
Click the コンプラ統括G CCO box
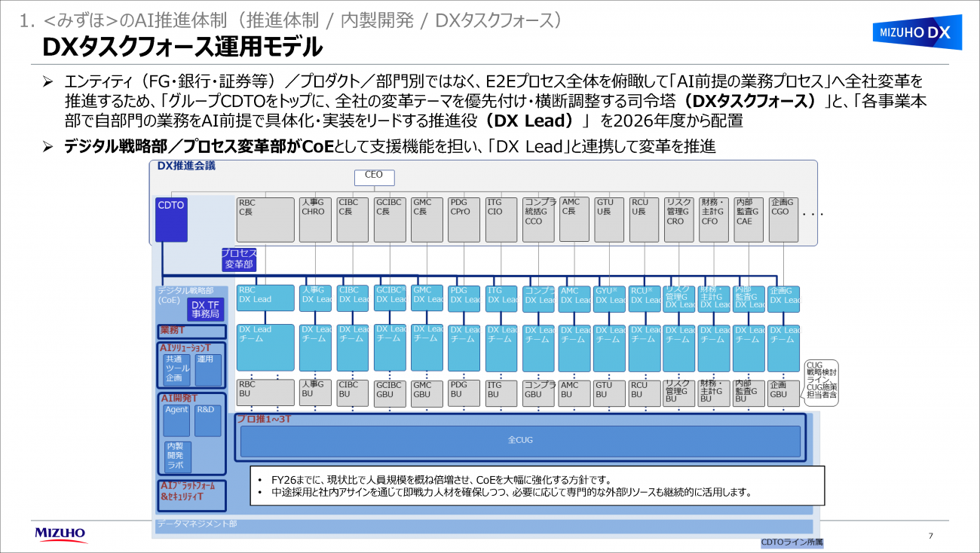pos(539,220)
